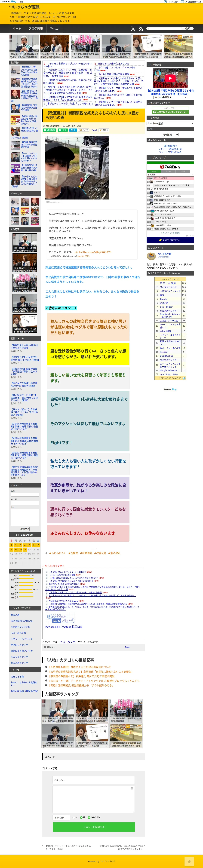
Task: Open the 政治評論 ranking category dropdown
Action: (170, 175)
